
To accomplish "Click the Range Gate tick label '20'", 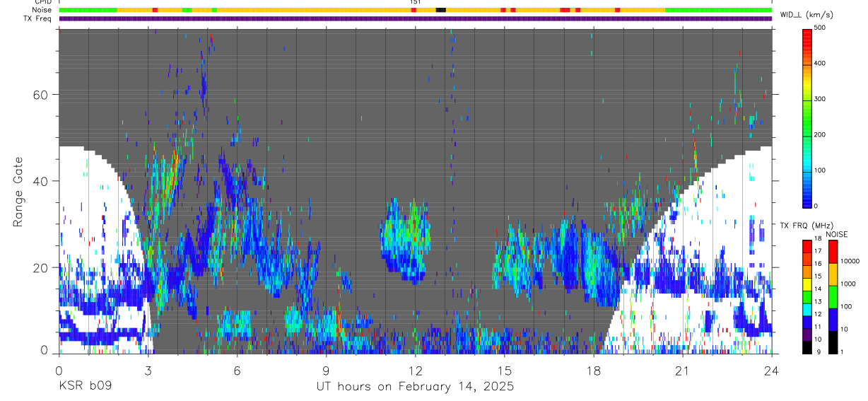I will click(41, 267).
